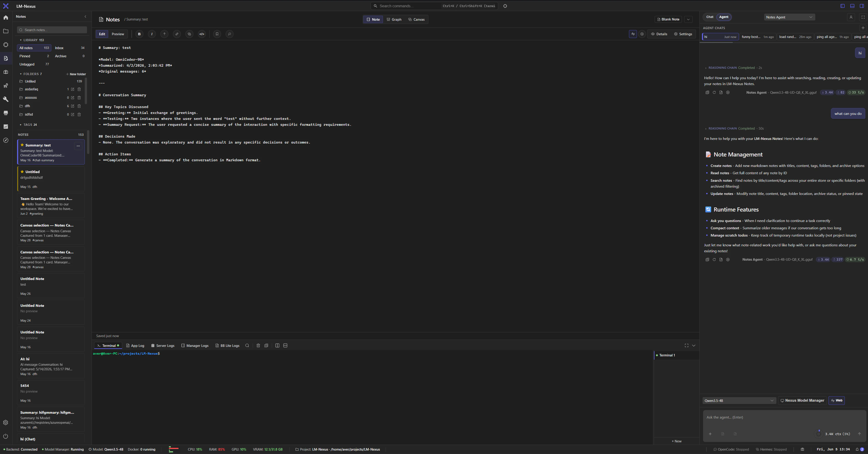Click the Ask the agent input box
The height and width of the screenshot is (454, 868).
(784, 418)
